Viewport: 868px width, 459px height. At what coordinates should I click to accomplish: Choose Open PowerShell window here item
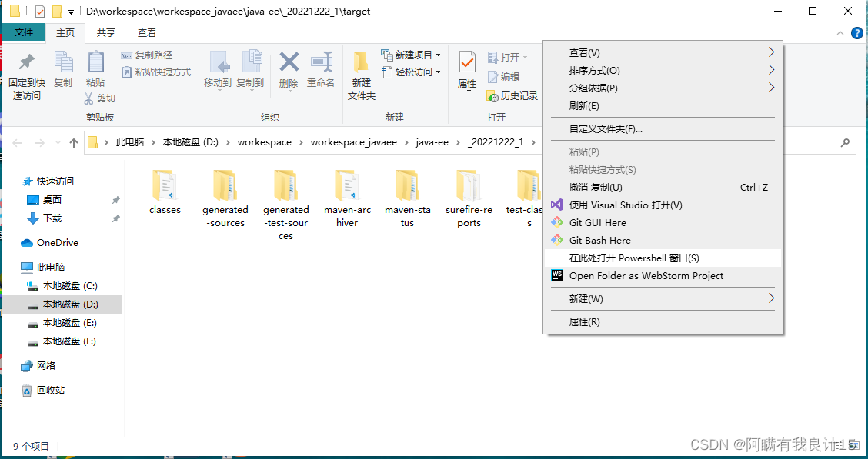(663, 258)
